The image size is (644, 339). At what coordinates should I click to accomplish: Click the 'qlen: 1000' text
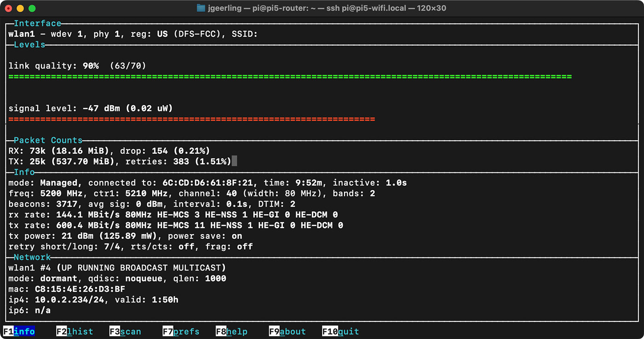click(x=200, y=278)
